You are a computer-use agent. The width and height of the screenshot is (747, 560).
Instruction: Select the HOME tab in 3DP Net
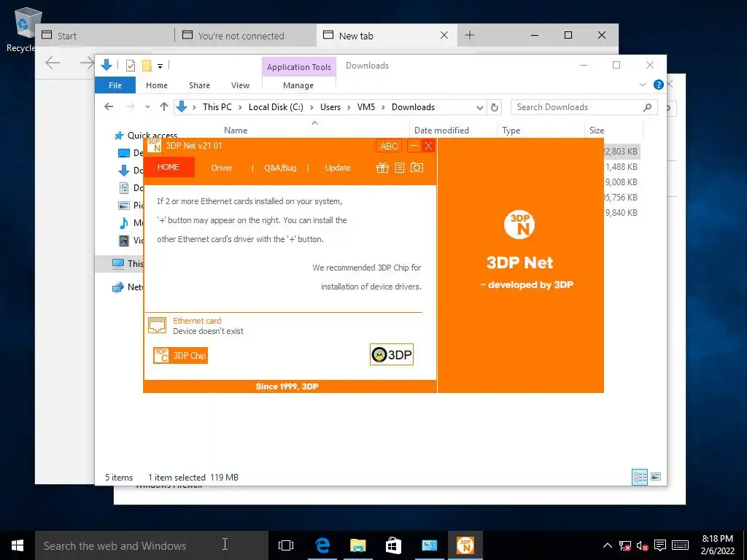tap(169, 167)
